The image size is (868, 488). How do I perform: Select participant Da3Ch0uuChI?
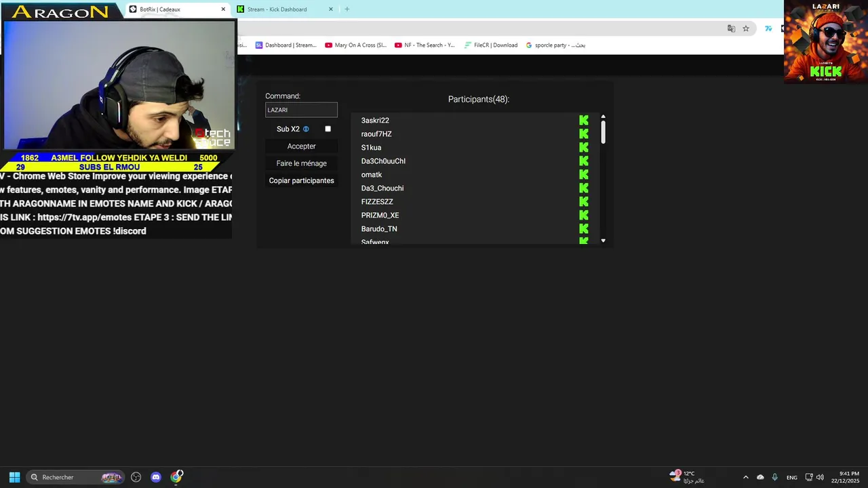[x=383, y=161]
